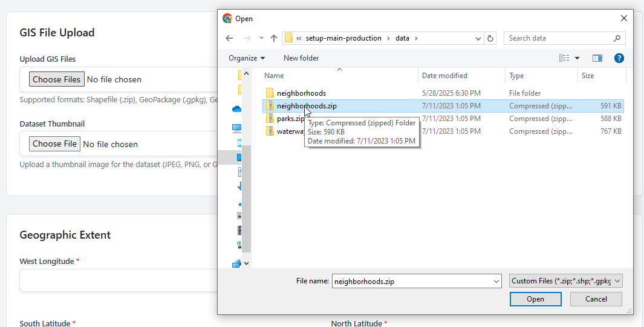This screenshot has width=644, height=327.
Task: Sort files by Date modified column
Action: point(444,76)
